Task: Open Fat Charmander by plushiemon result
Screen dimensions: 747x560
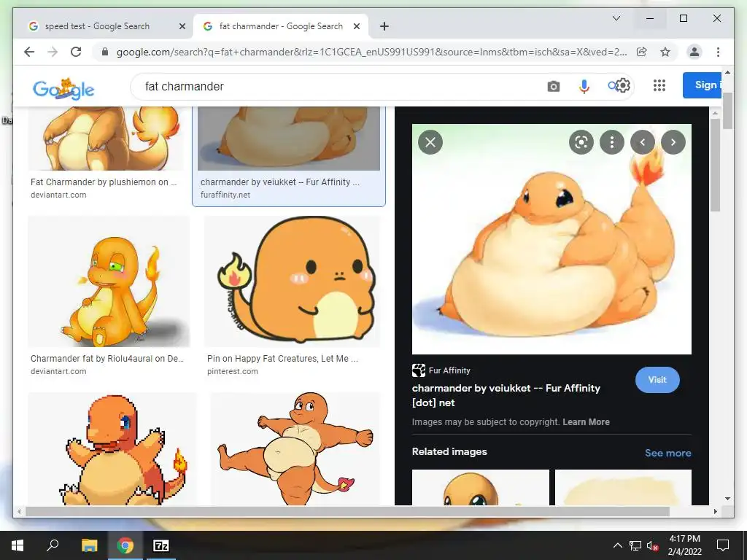Action: (104, 182)
